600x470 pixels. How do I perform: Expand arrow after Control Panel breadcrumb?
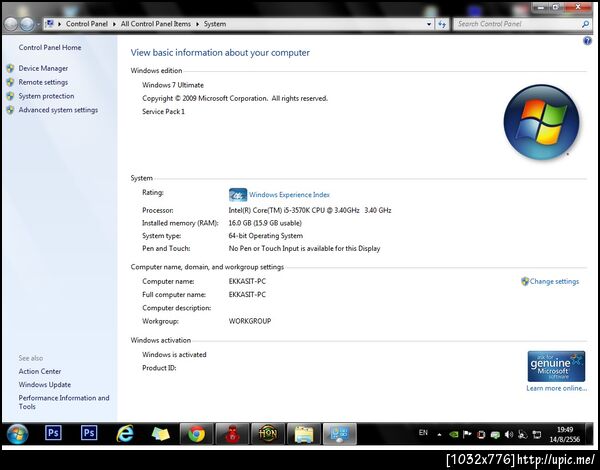click(114, 24)
